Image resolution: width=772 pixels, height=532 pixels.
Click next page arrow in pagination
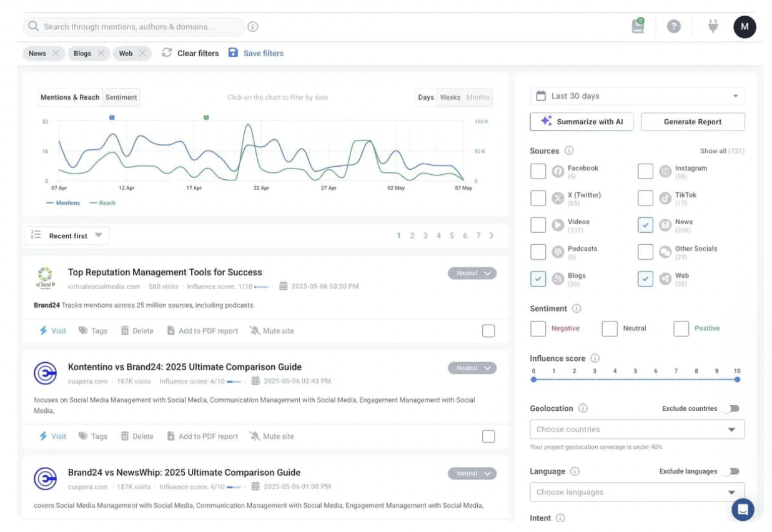492,235
